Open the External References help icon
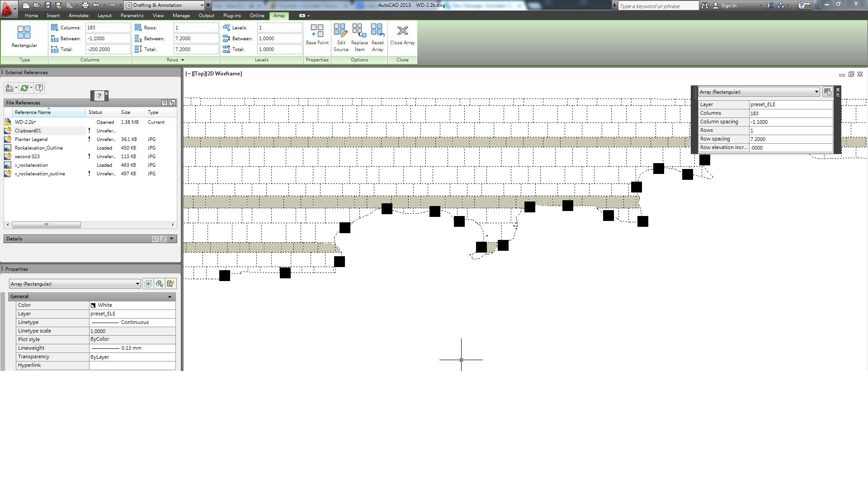The width and height of the screenshot is (868, 488). coord(40,88)
